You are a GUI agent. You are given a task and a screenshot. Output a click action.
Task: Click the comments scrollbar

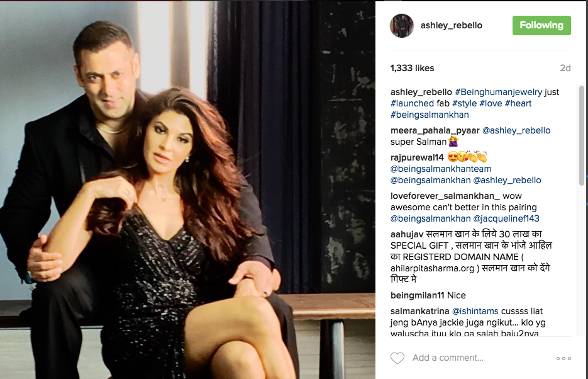[x=582, y=136]
